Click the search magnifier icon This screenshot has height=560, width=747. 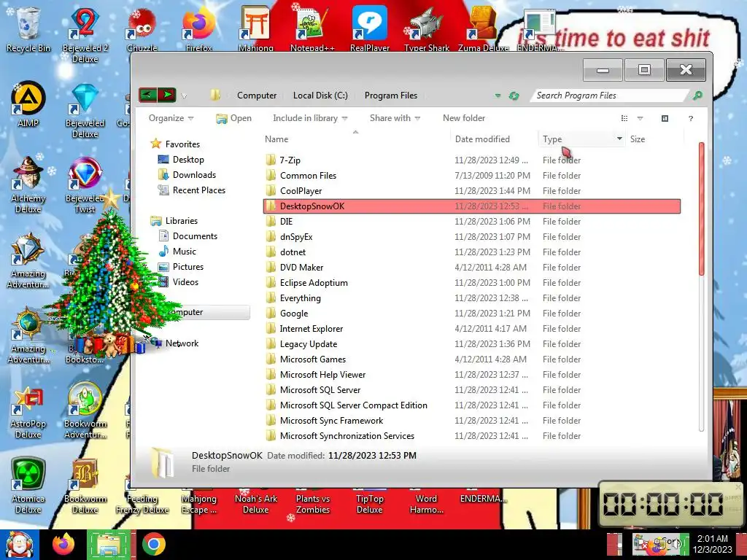(x=697, y=96)
